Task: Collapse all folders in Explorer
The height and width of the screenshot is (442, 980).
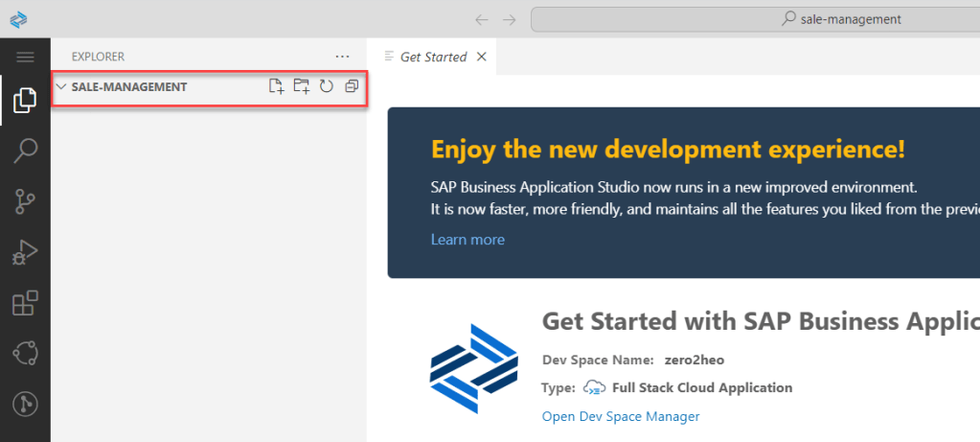Action: click(x=352, y=86)
